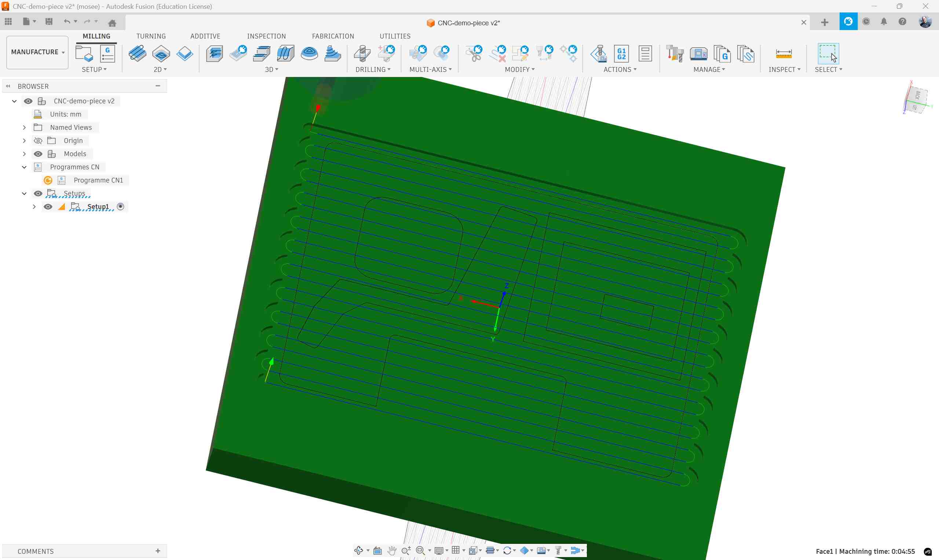Show the hidden Origin folder
939x560 pixels.
point(38,141)
